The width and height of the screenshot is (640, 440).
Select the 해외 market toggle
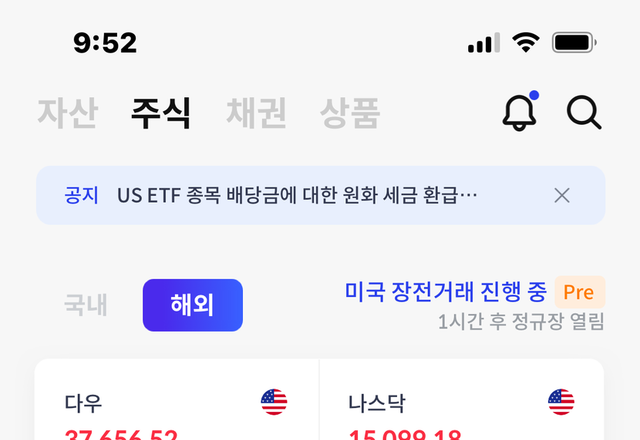point(193,305)
